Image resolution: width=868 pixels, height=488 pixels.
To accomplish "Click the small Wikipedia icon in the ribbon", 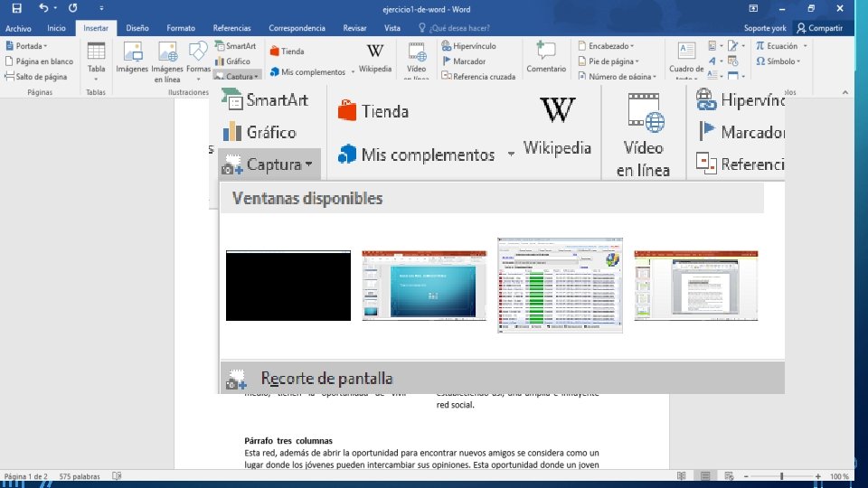I will click(374, 58).
